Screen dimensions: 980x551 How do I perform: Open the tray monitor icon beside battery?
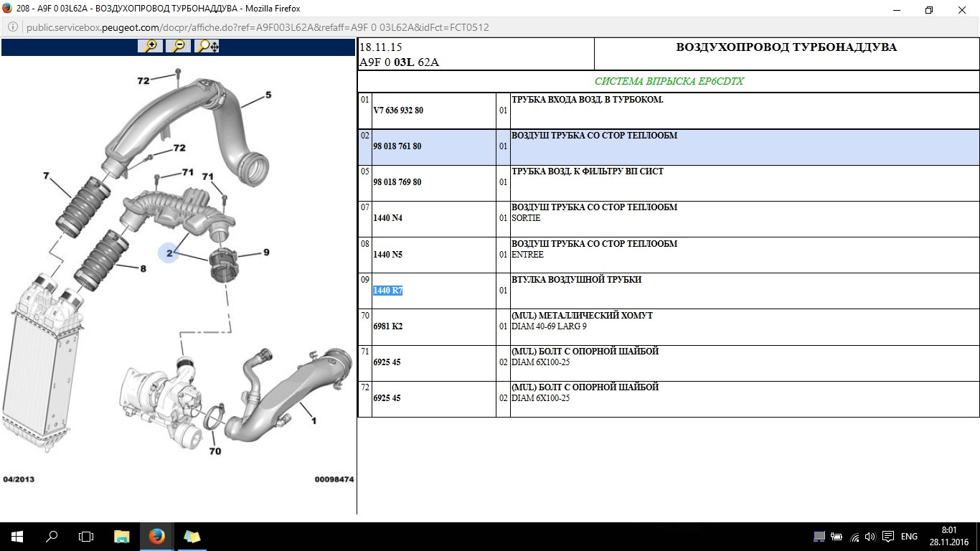pos(819,537)
